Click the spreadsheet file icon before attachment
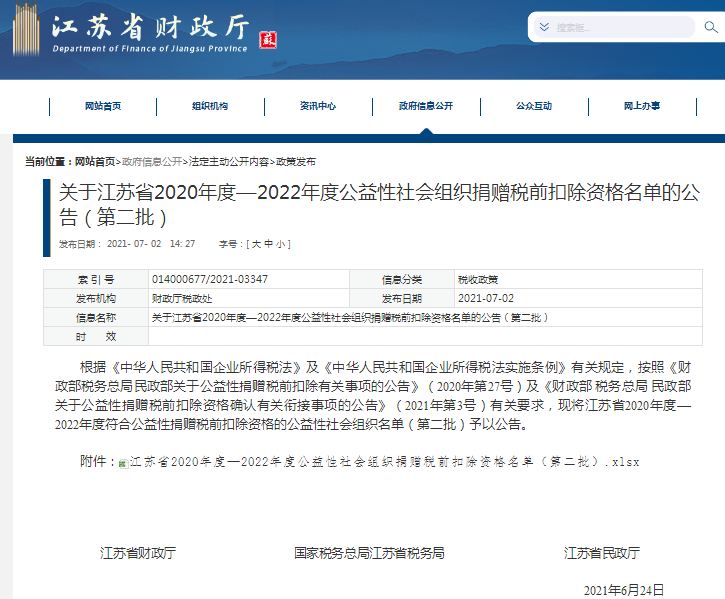 [x=123, y=463]
